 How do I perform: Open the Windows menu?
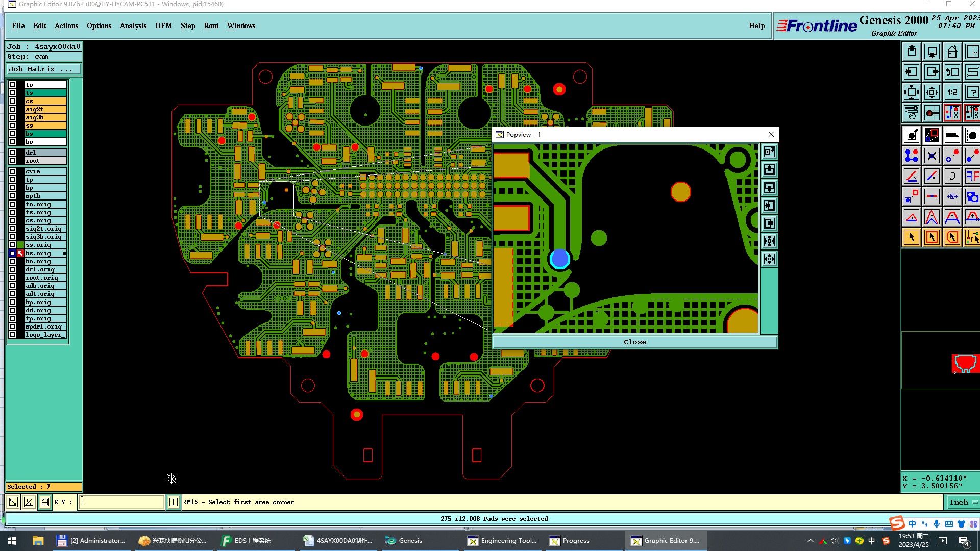point(241,26)
